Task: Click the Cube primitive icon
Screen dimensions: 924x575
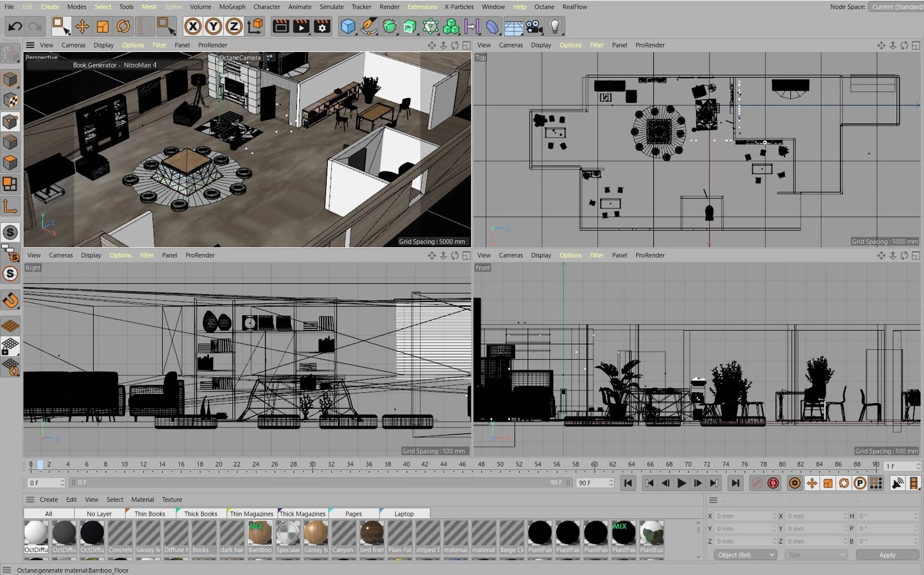Action: point(348,26)
